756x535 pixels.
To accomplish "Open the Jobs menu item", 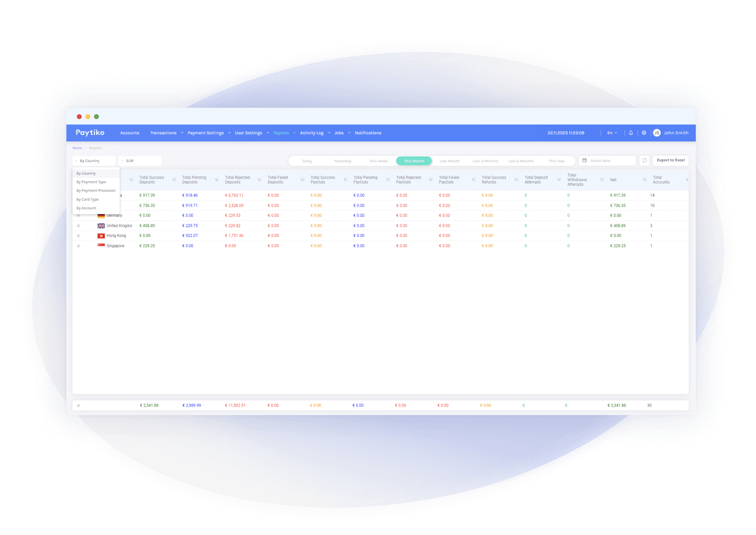I will click(339, 133).
